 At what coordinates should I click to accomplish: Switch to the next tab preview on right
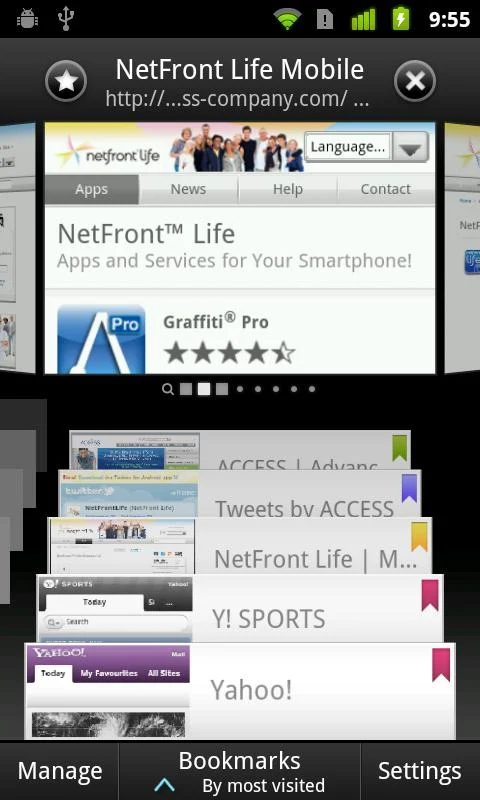pos(463,248)
